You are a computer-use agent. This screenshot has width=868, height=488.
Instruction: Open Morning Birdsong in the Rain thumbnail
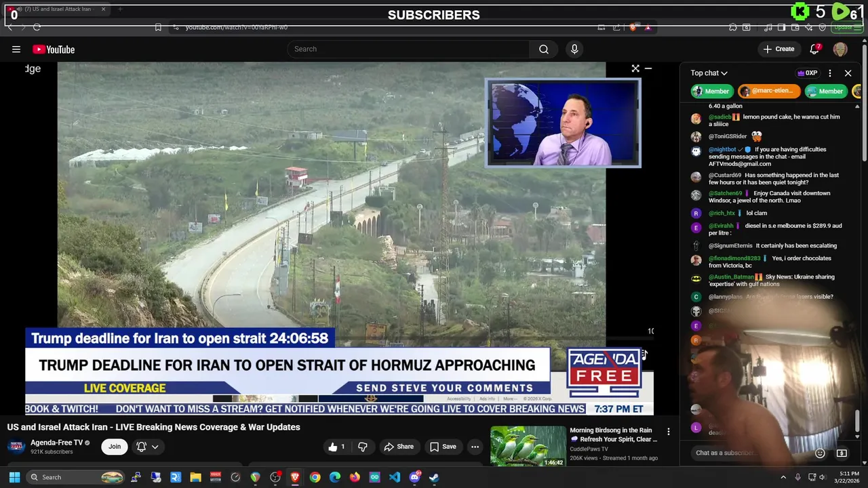[528, 446]
